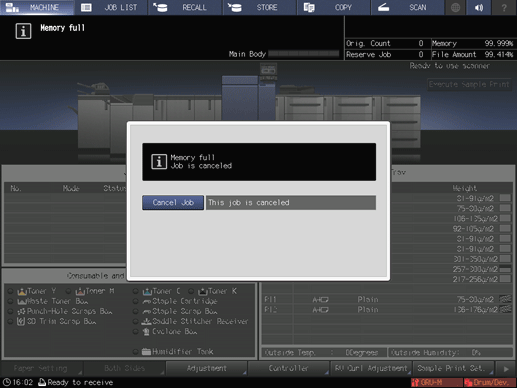Click the ORU-M warning indicator
The width and height of the screenshot is (517, 388).
pos(437,382)
